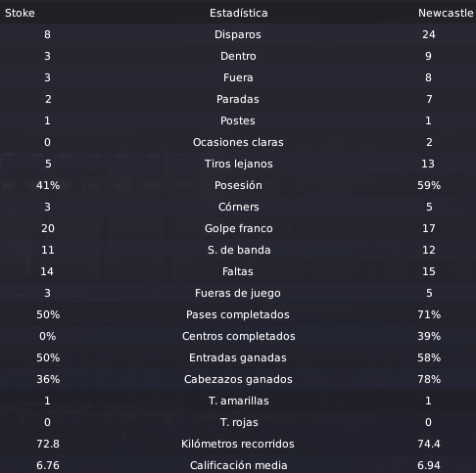Select the Ocasiones claras row
This screenshot has width=476, height=473.
[238, 142]
